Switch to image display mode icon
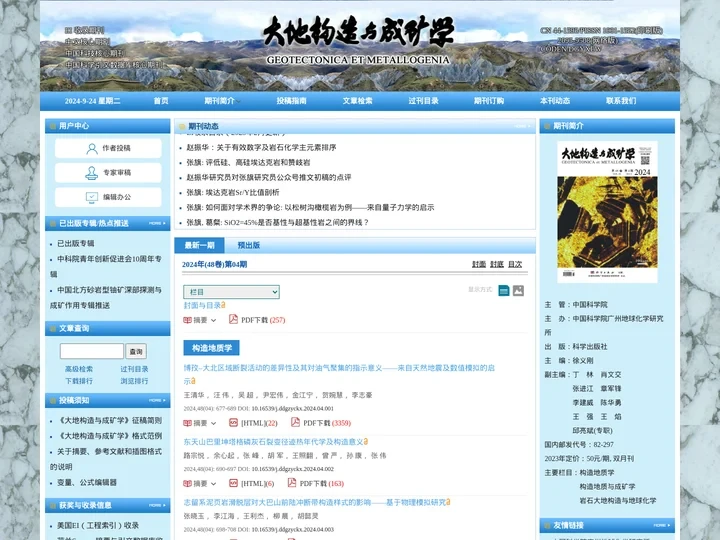The height and width of the screenshot is (540, 720). tap(518, 291)
